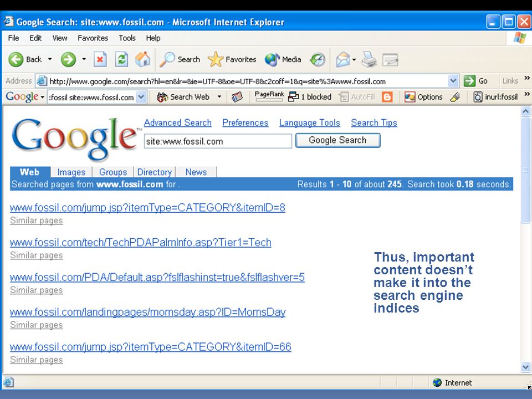Open the Edit menu
This screenshot has width=532, height=399.
coord(35,38)
